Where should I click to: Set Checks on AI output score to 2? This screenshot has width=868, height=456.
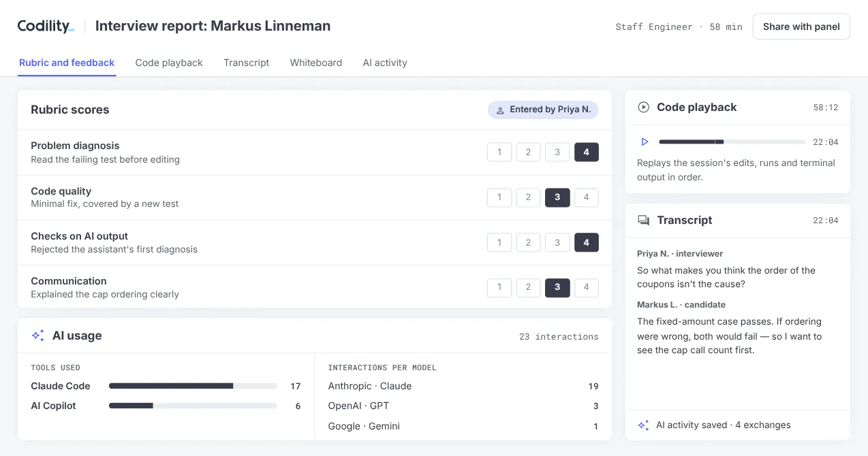[x=528, y=242]
